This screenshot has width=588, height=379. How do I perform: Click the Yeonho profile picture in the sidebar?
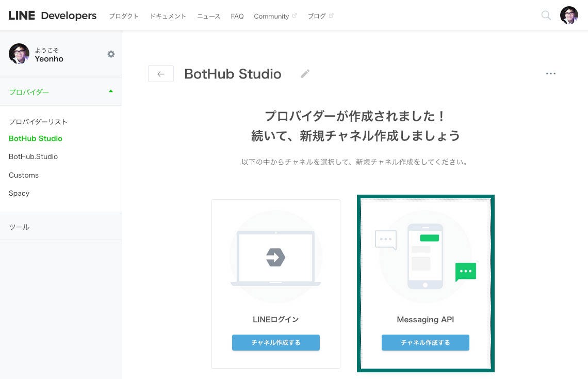point(19,54)
